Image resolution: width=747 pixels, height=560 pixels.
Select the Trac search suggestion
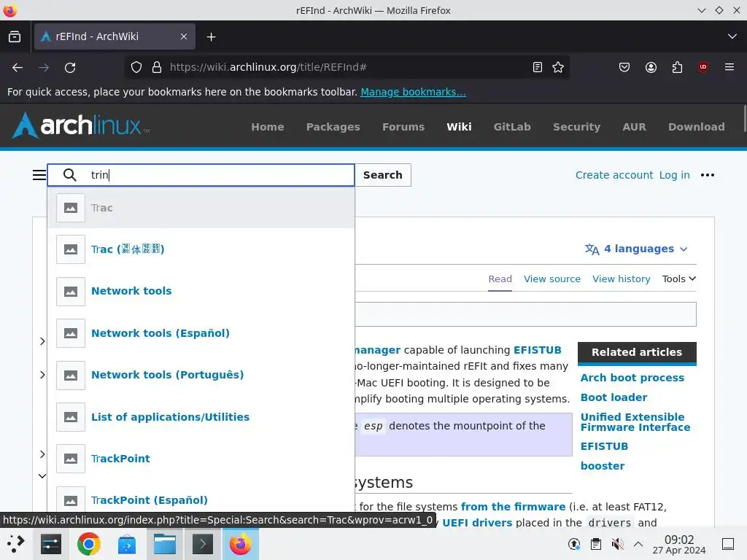201,208
